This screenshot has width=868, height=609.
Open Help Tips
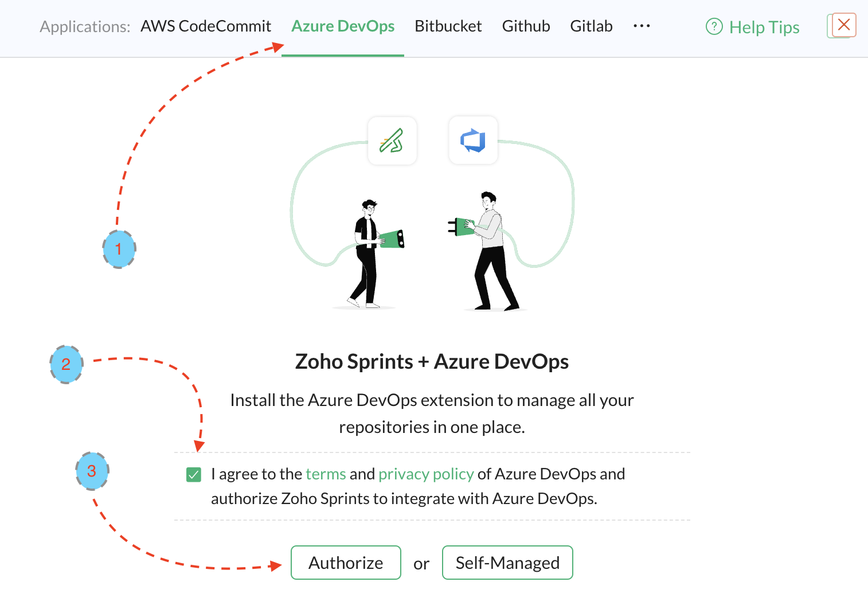tap(752, 27)
